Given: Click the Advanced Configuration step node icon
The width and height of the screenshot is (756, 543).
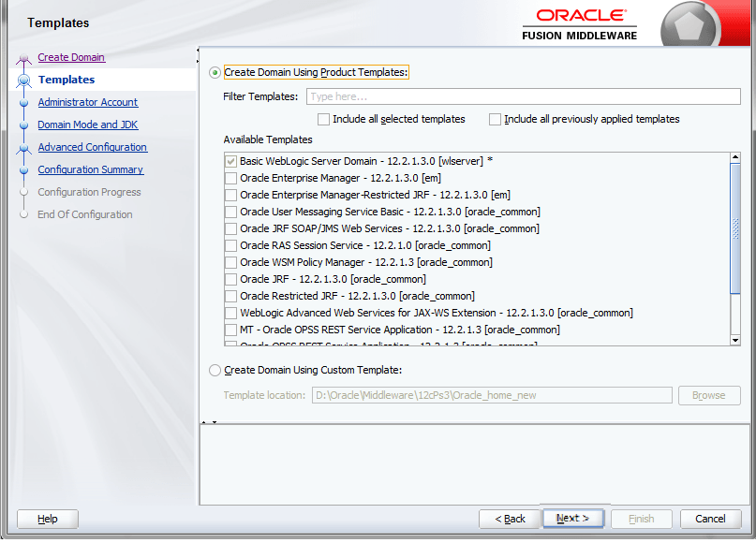Looking at the screenshot, I should (23, 149).
